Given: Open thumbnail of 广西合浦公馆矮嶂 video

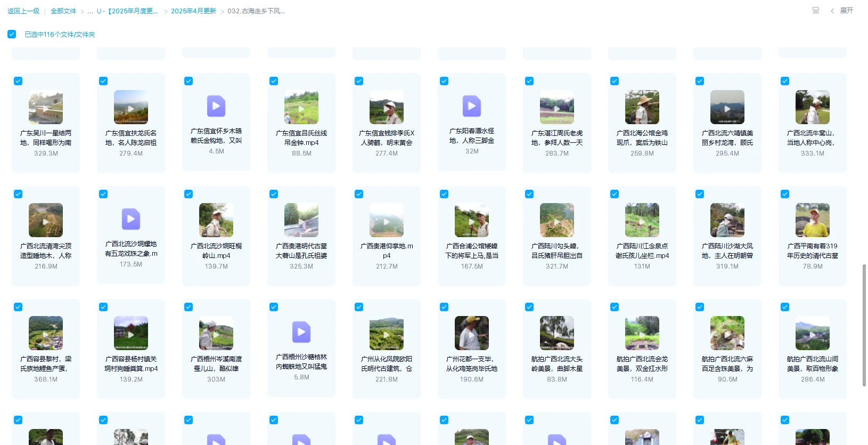Looking at the screenshot, I should [472, 220].
